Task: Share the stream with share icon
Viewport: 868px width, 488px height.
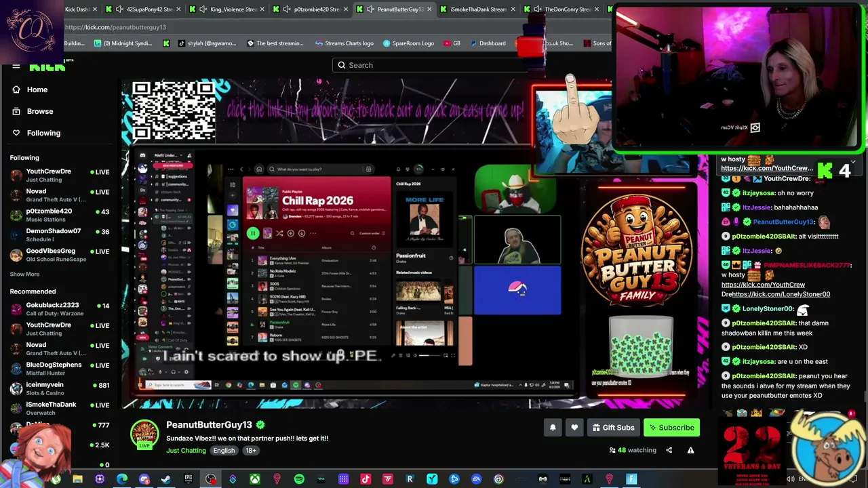Action: pyautogui.click(x=669, y=450)
